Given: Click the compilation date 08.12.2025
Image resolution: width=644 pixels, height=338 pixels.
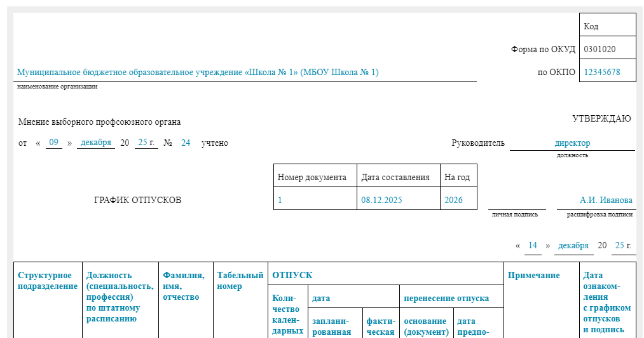Looking at the screenshot, I should [x=381, y=200].
